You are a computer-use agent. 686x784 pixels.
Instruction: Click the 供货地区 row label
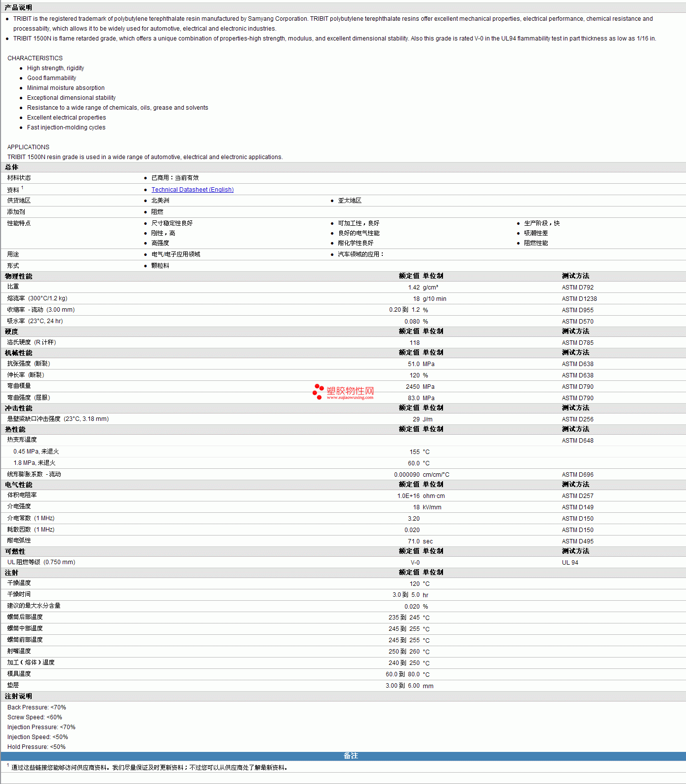click(x=19, y=201)
